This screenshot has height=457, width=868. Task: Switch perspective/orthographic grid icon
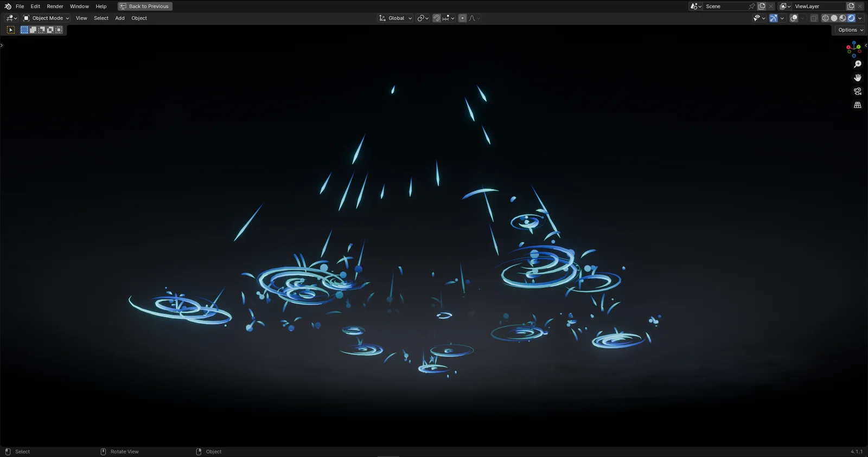[858, 105]
